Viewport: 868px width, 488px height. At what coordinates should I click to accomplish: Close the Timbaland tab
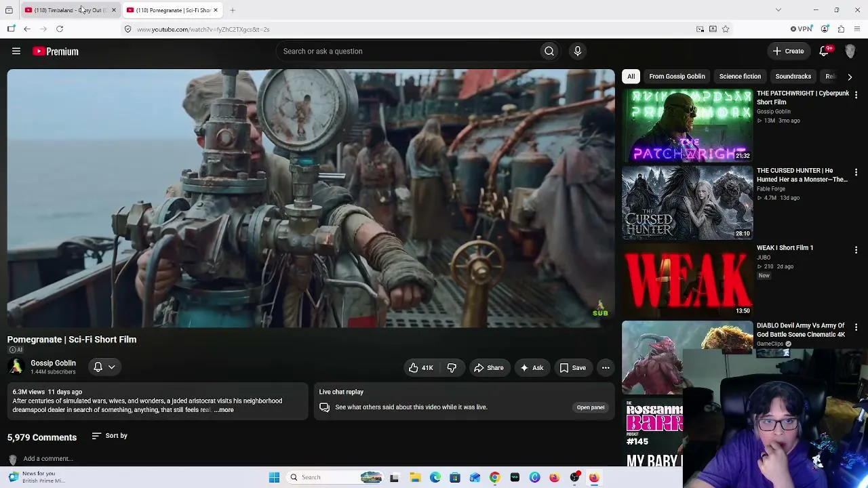coord(113,10)
